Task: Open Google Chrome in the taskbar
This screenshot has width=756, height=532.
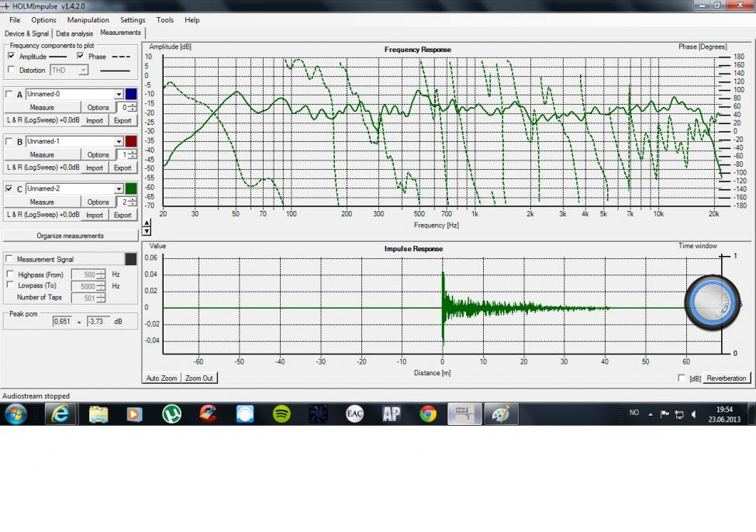Action: click(428, 414)
